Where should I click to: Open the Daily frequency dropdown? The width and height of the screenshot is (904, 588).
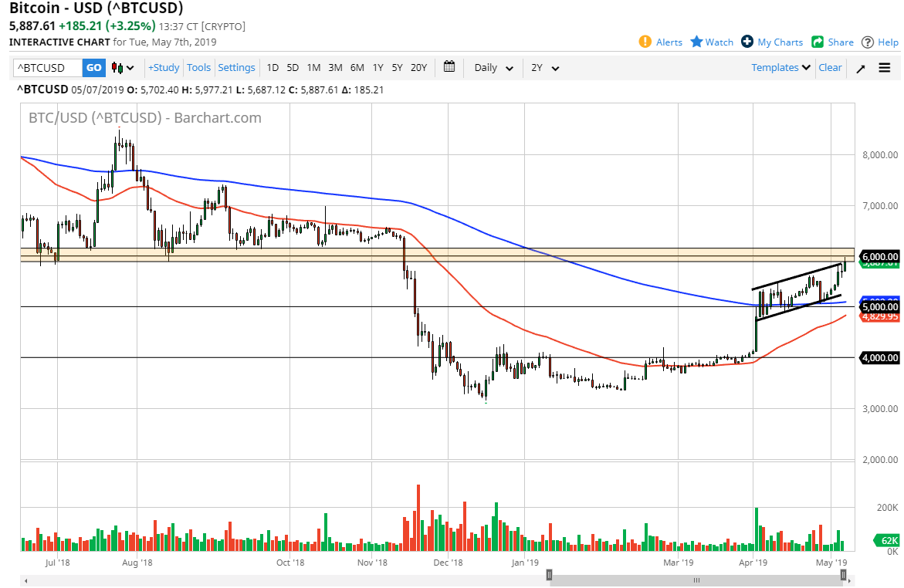click(493, 68)
